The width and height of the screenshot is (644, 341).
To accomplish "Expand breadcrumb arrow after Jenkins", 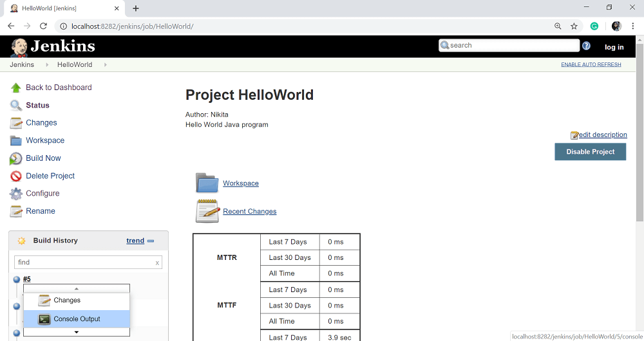I will 47,65.
